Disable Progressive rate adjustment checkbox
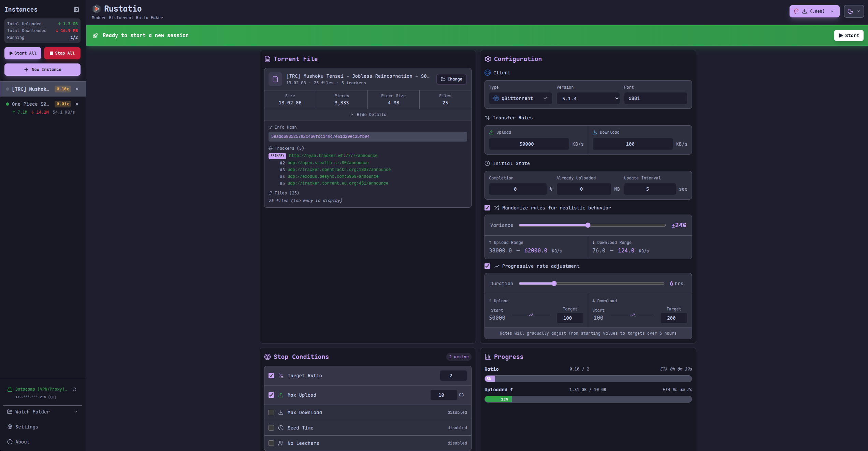This screenshot has height=451, width=868. pos(487,266)
